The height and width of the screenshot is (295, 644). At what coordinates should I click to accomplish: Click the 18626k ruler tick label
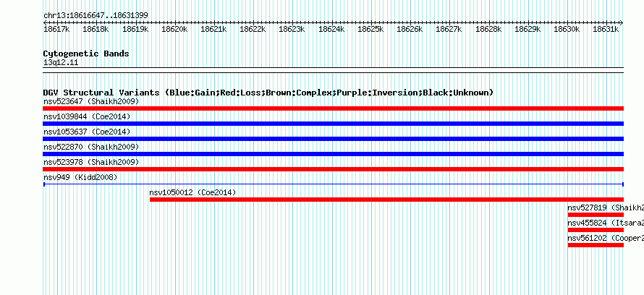410,29
